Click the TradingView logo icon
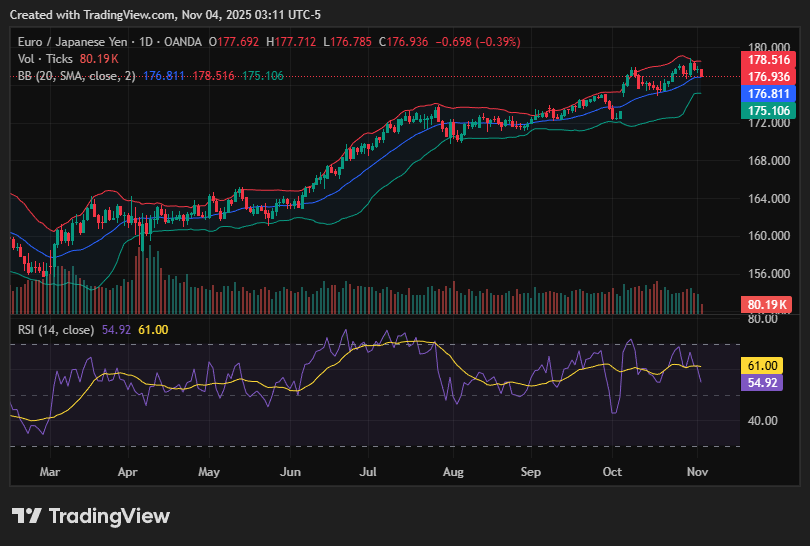The height and width of the screenshot is (546, 810). [26, 516]
